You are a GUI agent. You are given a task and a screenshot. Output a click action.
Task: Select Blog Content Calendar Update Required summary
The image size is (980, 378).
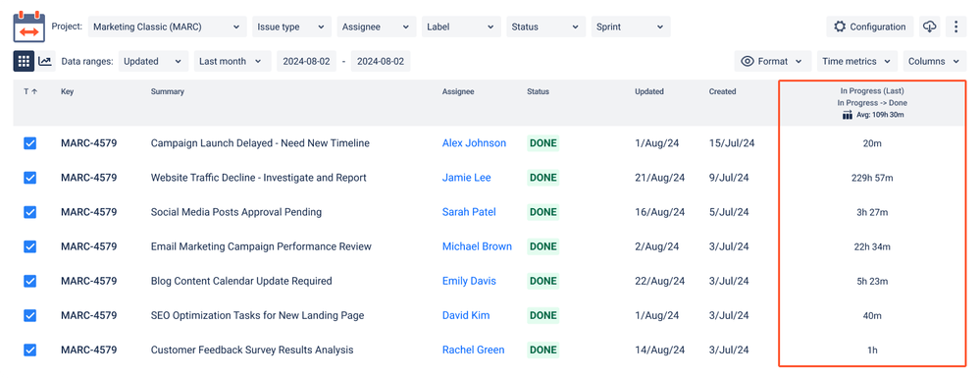pyautogui.click(x=241, y=281)
